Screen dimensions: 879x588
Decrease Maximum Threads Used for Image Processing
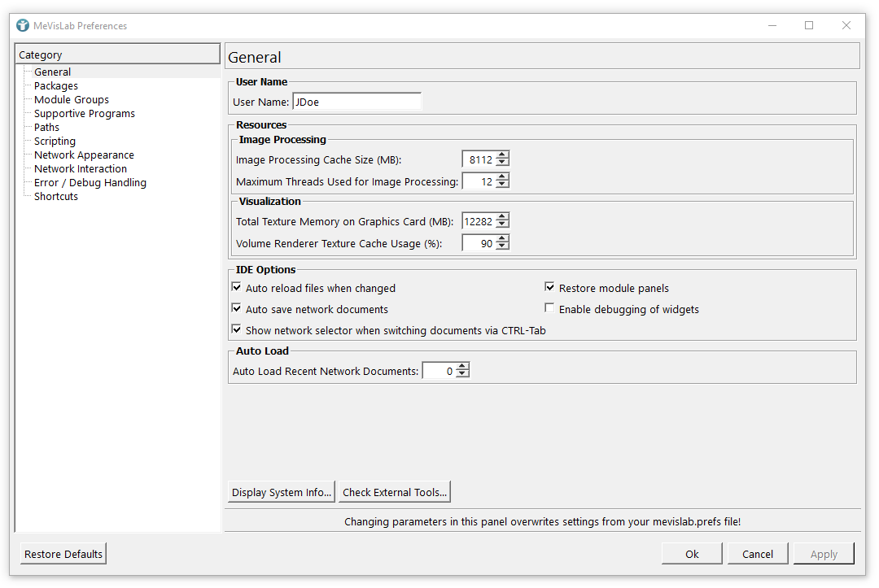coord(502,185)
